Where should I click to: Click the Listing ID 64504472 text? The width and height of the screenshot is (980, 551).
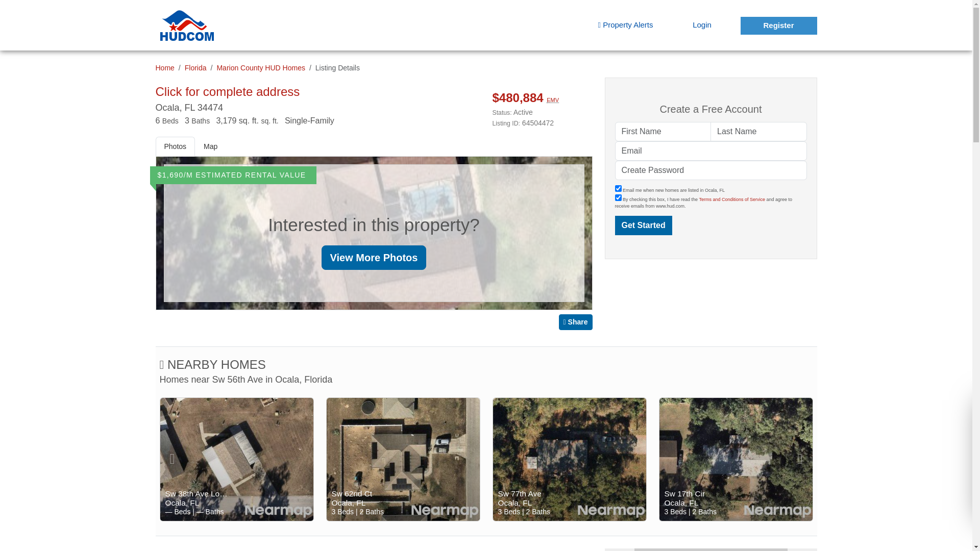click(x=523, y=123)
